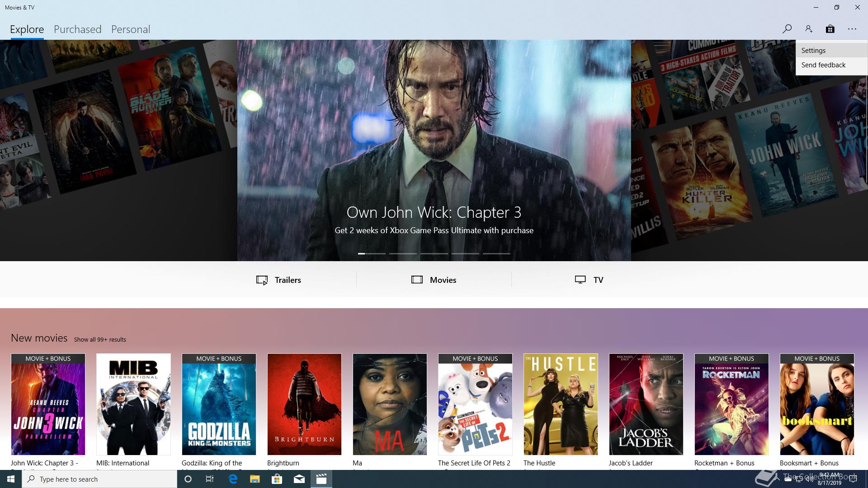Choose Send feedback from the menu
The height and width of the screenshot is (488, 868).
[832, 65]
